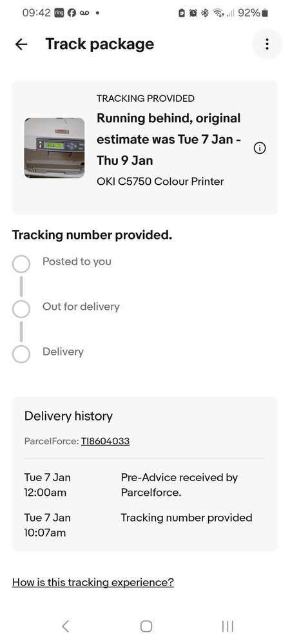This screenshot has width=290, height=644.
Task: Tap the Delivery history heading
Action: pyautogui.click(x=68, y=415)
